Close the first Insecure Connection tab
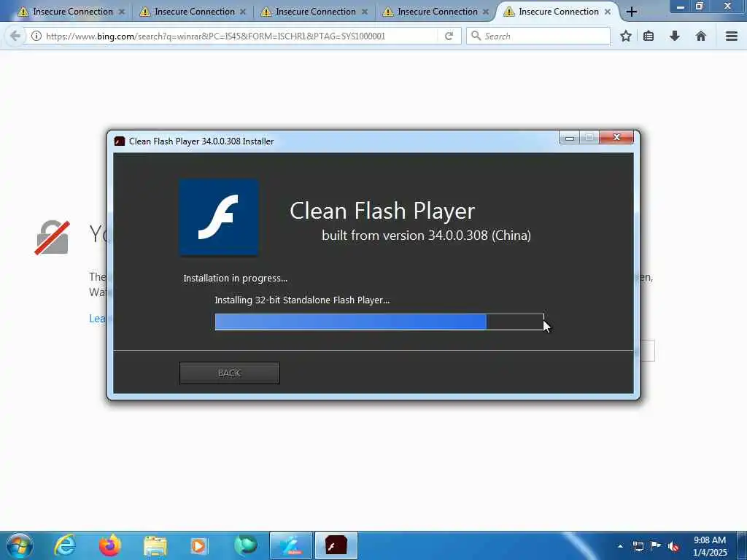747x560 pixels. (122, 12)
